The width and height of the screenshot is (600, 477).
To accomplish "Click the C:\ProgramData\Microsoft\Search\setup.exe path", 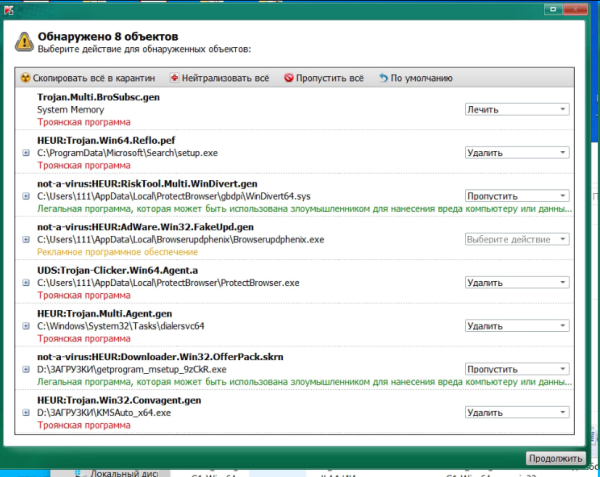I will pos(127,153).
